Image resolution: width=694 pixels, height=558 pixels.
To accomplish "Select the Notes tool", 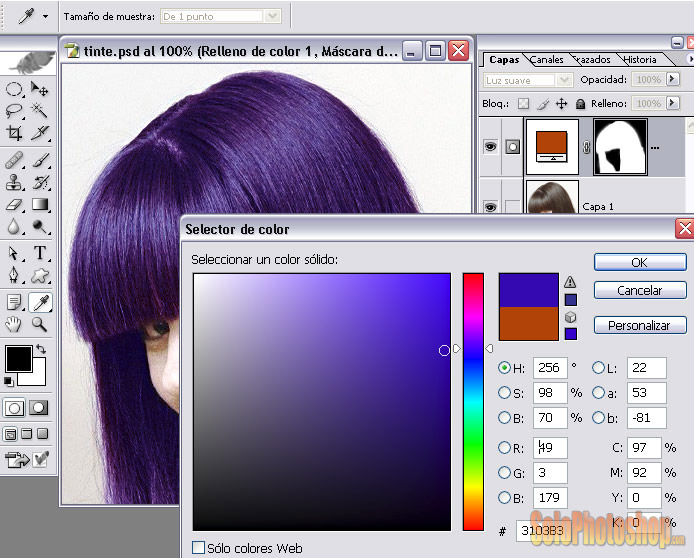I will (x=14, y=303).
